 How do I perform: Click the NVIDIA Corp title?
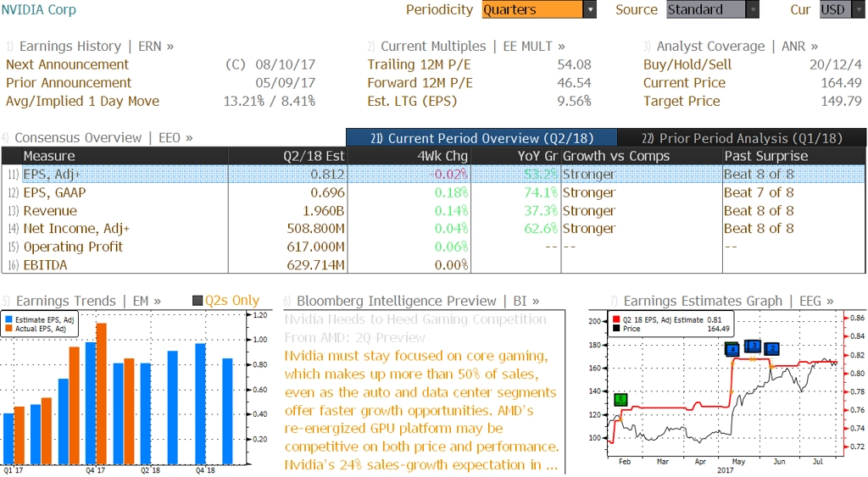point(39,9)
